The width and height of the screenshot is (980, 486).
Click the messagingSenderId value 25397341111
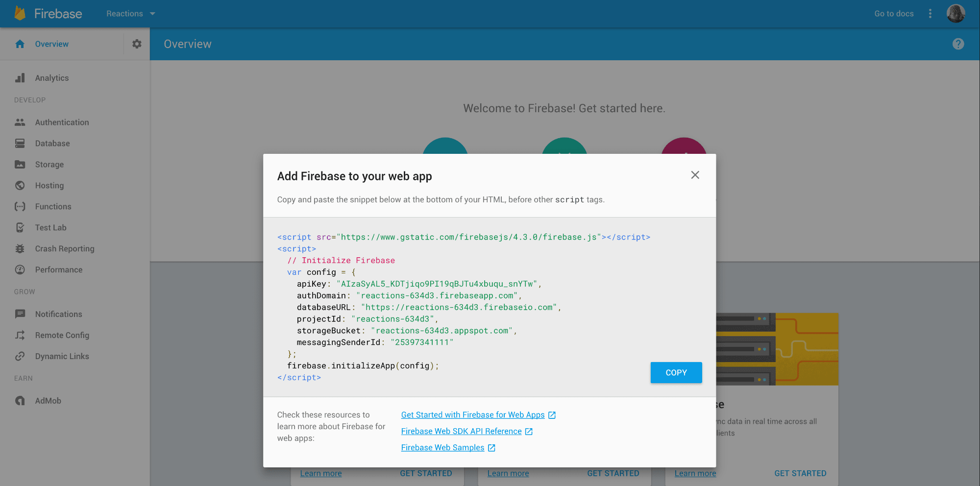click(422, 342)
